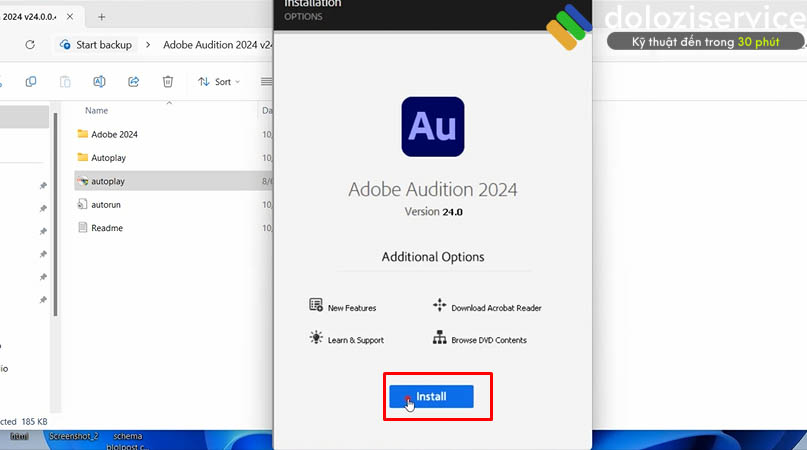Click the first pin icon in navigation pane
This screenshot has height=450, width=807.
click(43, 185)
